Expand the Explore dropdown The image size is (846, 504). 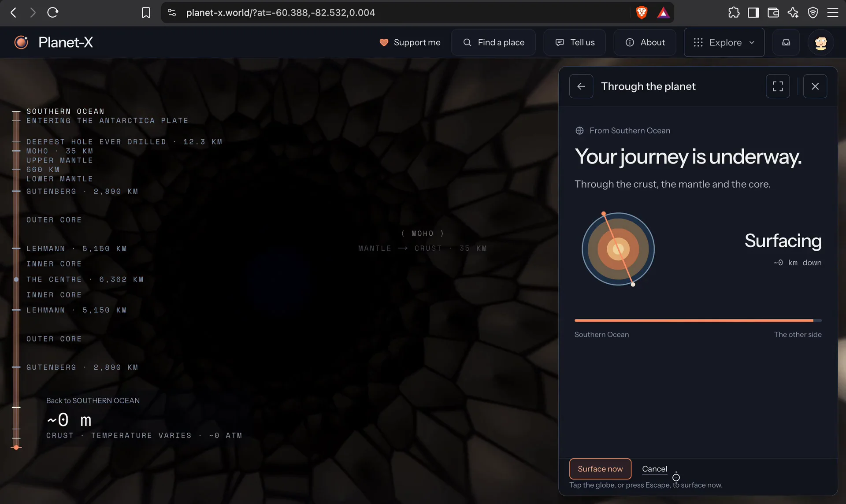724,42
